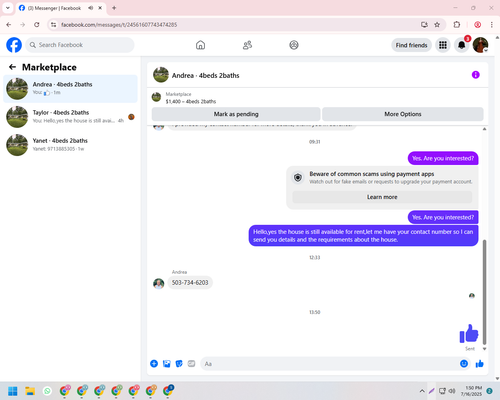Open WhatsApp from the taskbar
The image size is (500, 400).
(x=47, y=391)
